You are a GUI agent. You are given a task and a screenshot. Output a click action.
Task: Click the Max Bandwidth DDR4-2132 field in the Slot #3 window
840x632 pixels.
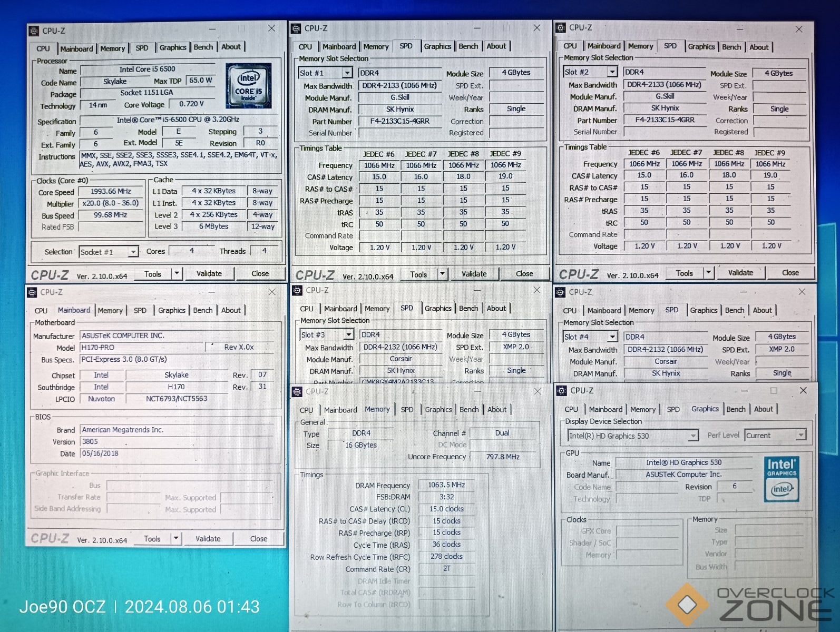coord(400,347)
